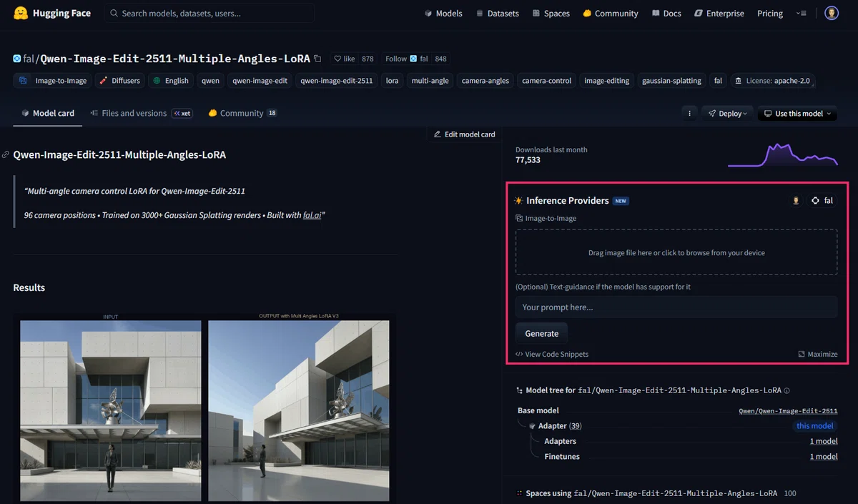The image size is (858, 504).
Task: Click the downloads last month chart
Action: pyautogui.click(x=782, y=155)
